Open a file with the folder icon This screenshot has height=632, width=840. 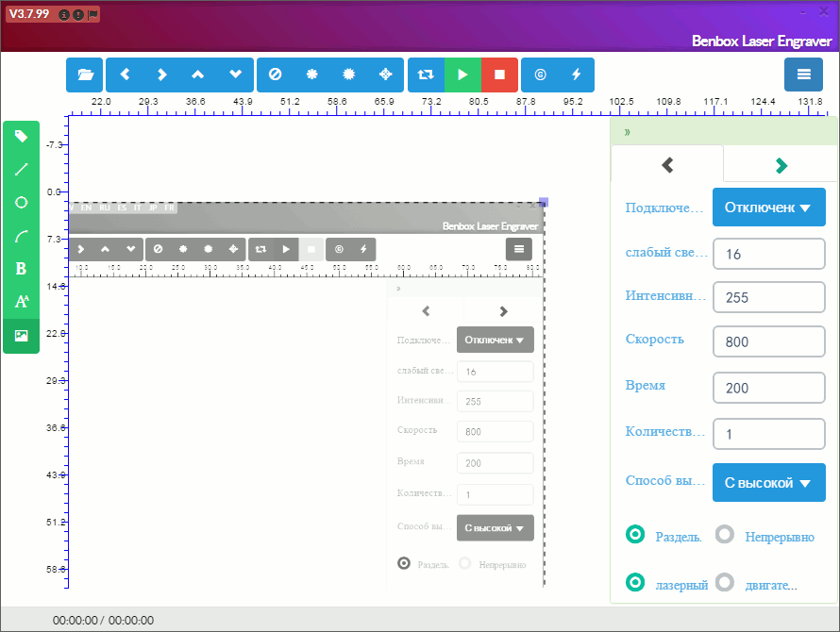point(85,75)
